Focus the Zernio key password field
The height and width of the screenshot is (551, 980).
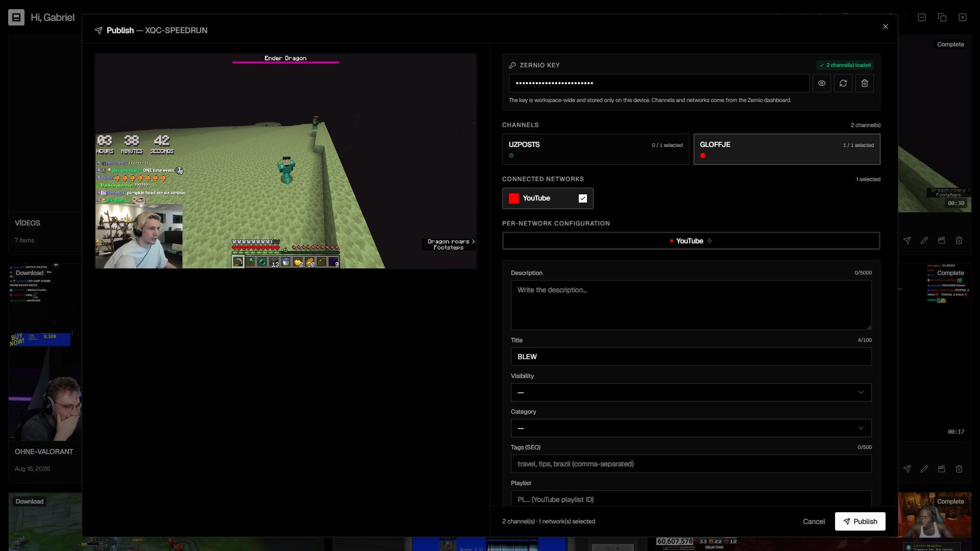click(x=659, y=83)
